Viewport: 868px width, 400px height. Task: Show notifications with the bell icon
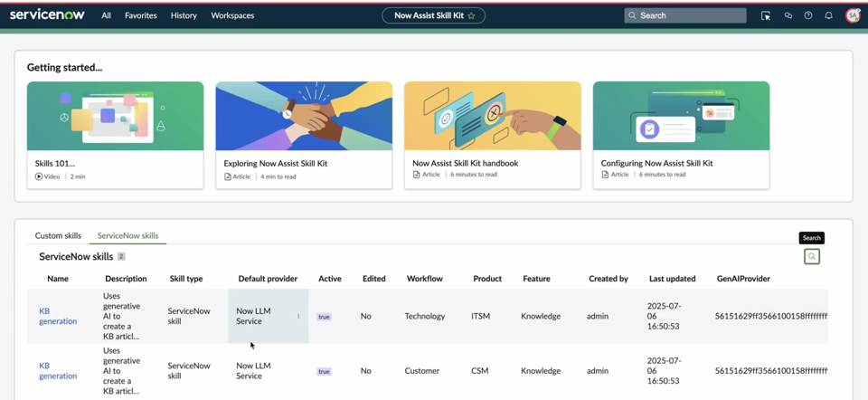coord(829,15)
